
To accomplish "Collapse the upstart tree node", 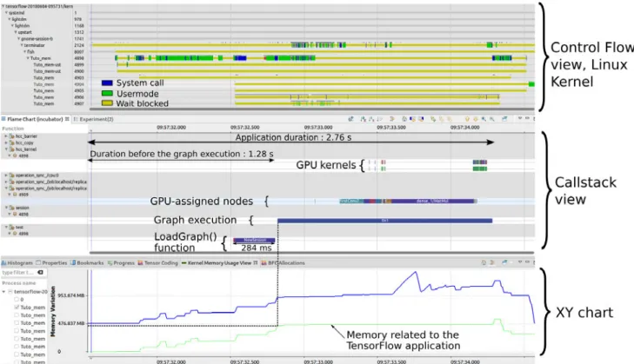I will 16,32.
